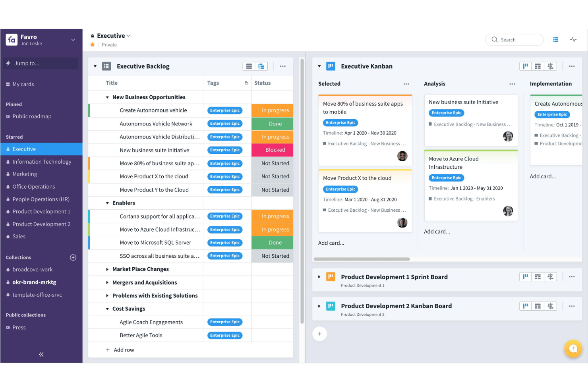Toggle the star favorite for Executive
The width and height of the screenshot is (588, 392).
point(93,45)
